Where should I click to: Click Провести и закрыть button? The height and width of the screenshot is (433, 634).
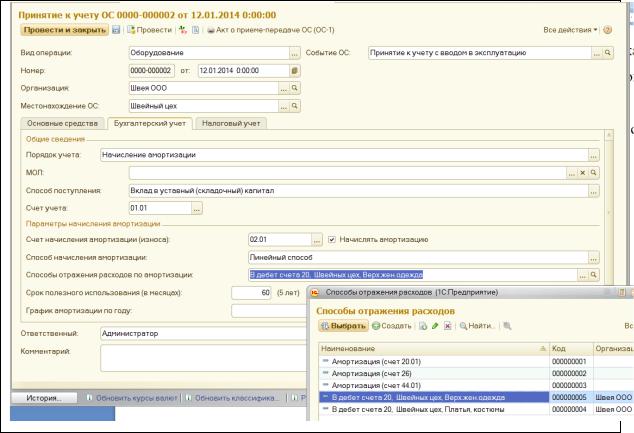(65, 30)
